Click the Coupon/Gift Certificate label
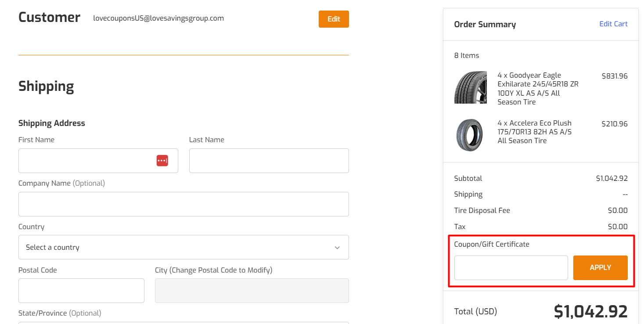 coord(492,244)
